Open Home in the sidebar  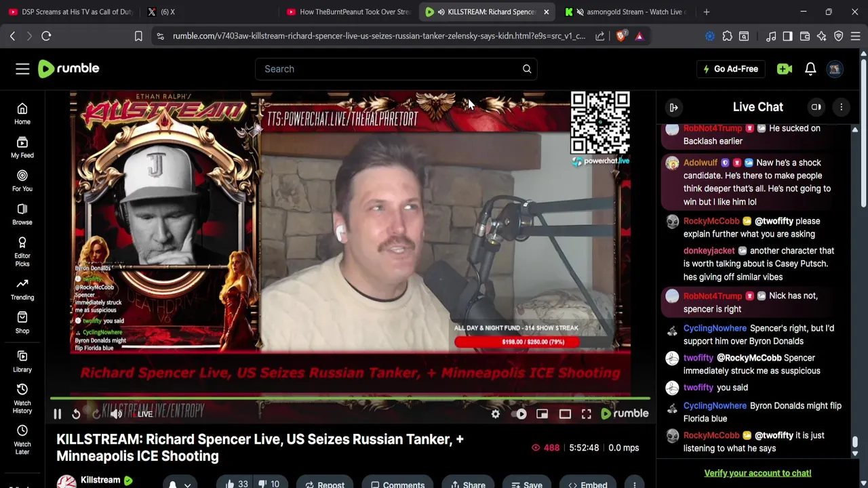(22, 114)
